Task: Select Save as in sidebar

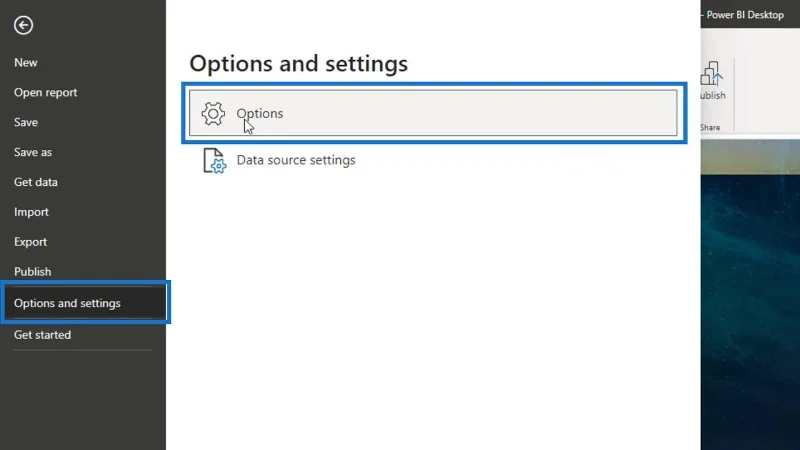Action: click(x=33, y=152)
